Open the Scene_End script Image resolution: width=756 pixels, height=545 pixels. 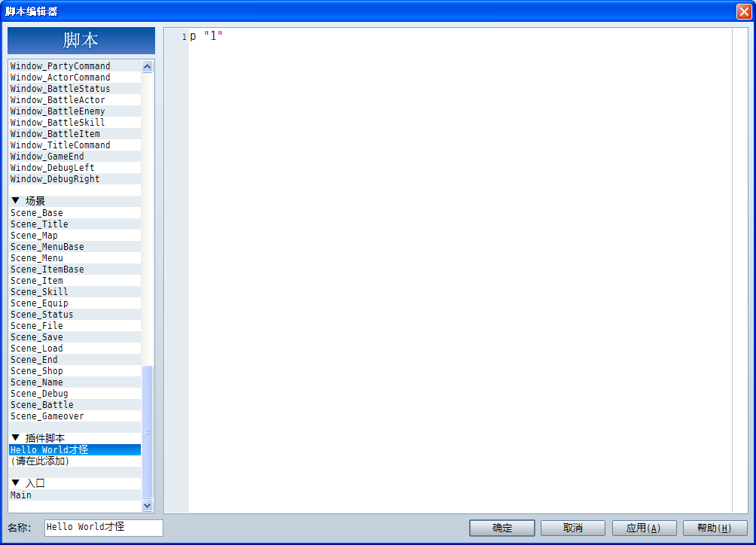click(x=75, y=360)
